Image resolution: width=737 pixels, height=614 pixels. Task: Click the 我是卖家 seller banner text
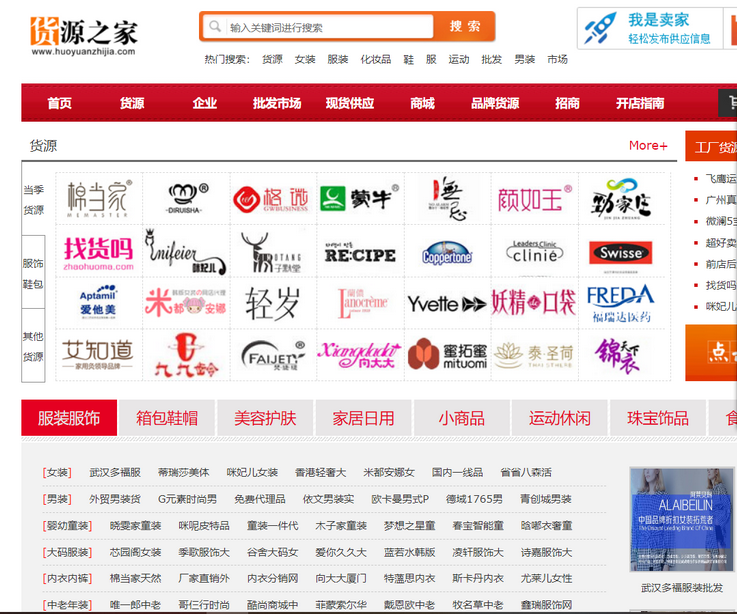point(659,20)
